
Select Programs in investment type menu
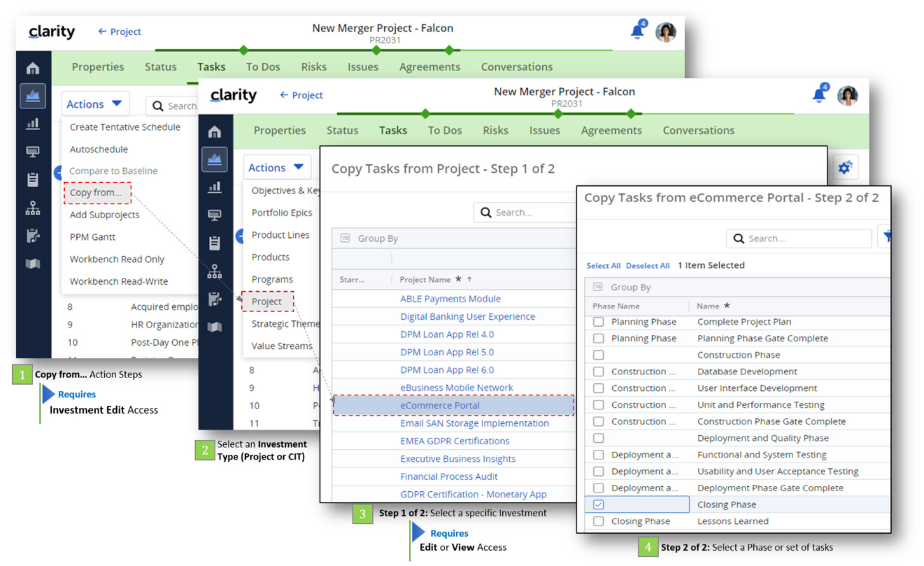coord(272,279)
